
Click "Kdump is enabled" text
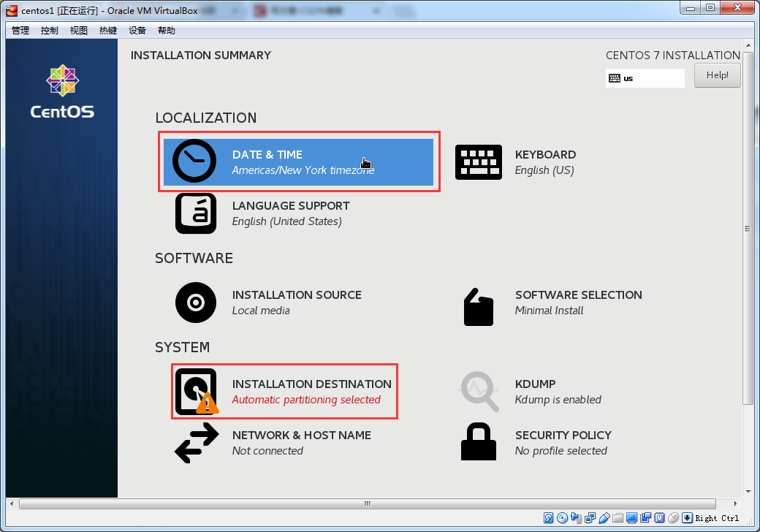[558, 400]
